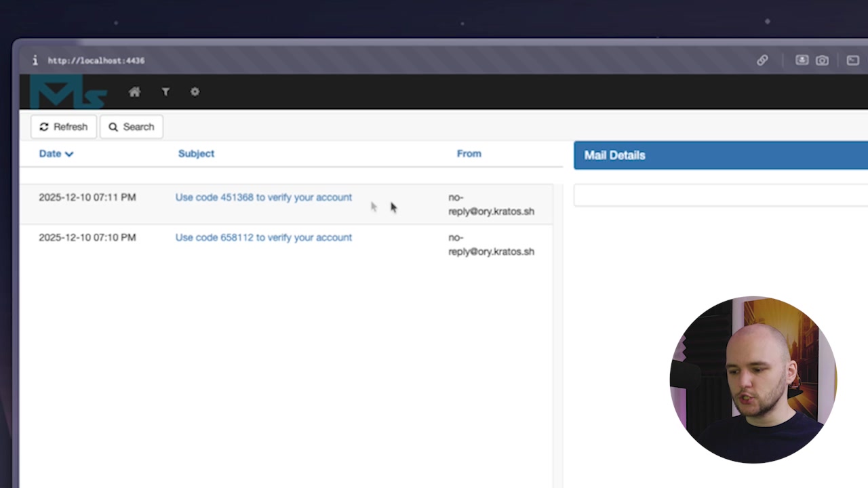Click the magnifier icon next to Search

click(x=113, y=127)
